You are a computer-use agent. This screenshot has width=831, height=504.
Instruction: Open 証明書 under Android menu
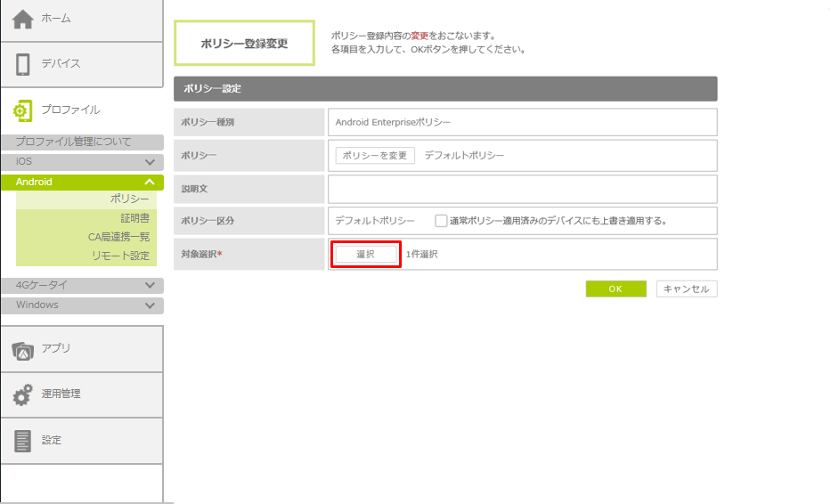(x=134, y=218)
